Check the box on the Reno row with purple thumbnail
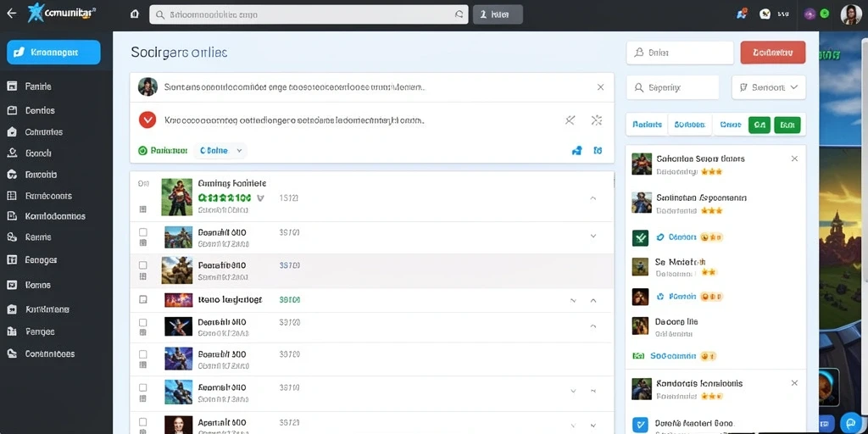Image resolution: width=868 pixels, height=434 pixels. coord(142,299)
